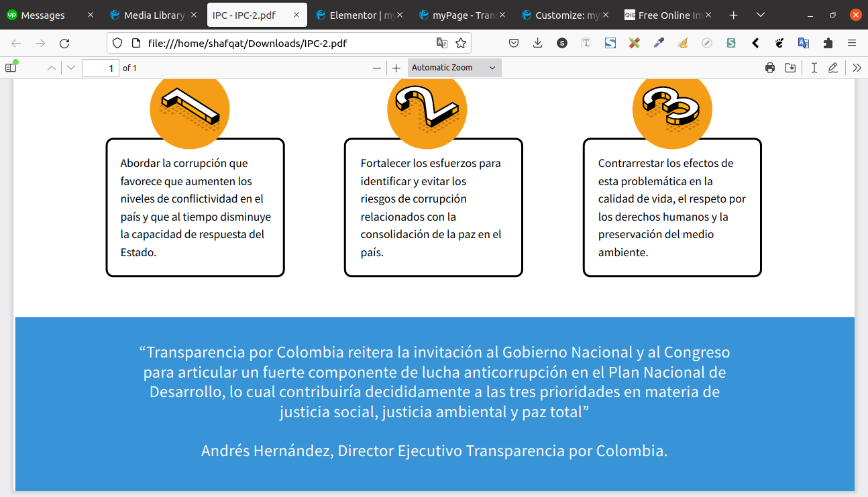Image resolution: width=868 pixels, height=497 pixels.
Task: Click the page number input field
Action: pos(100,68)
